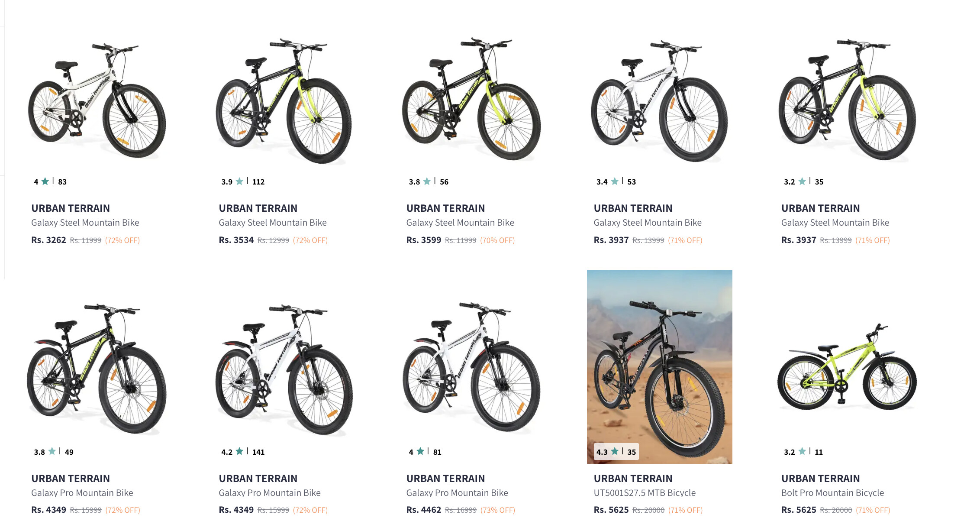
Task: Select the star icon beside 11 reviews
Action: pyautogui.click(x=802, y=451)
